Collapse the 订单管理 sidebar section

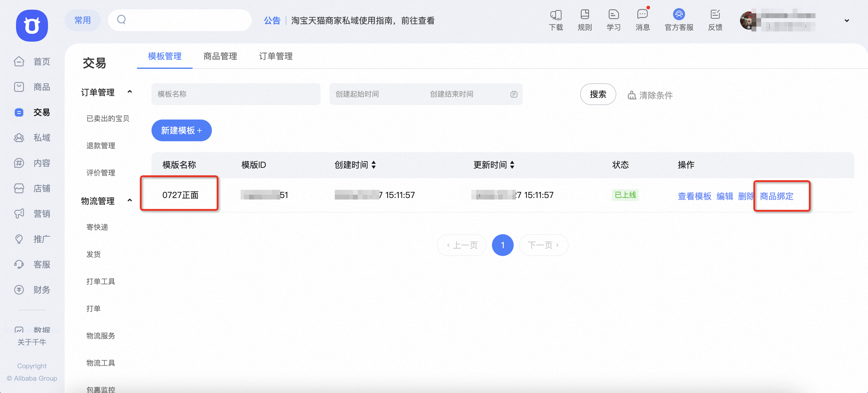[x=130, y=92]
